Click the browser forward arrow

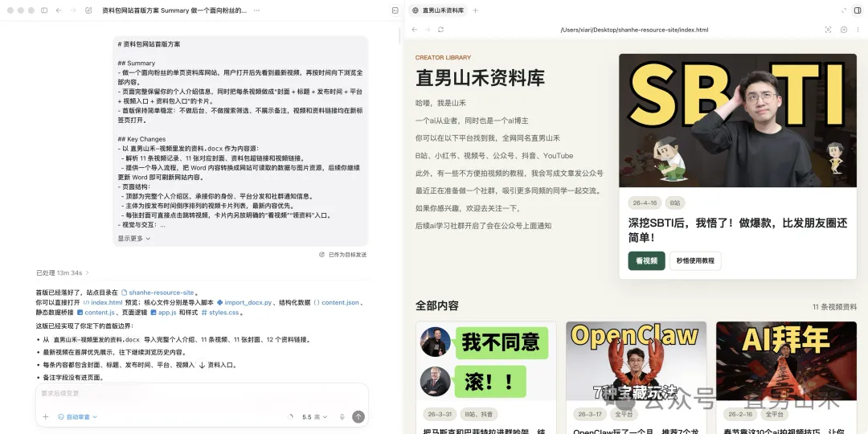tap(428, 30)
